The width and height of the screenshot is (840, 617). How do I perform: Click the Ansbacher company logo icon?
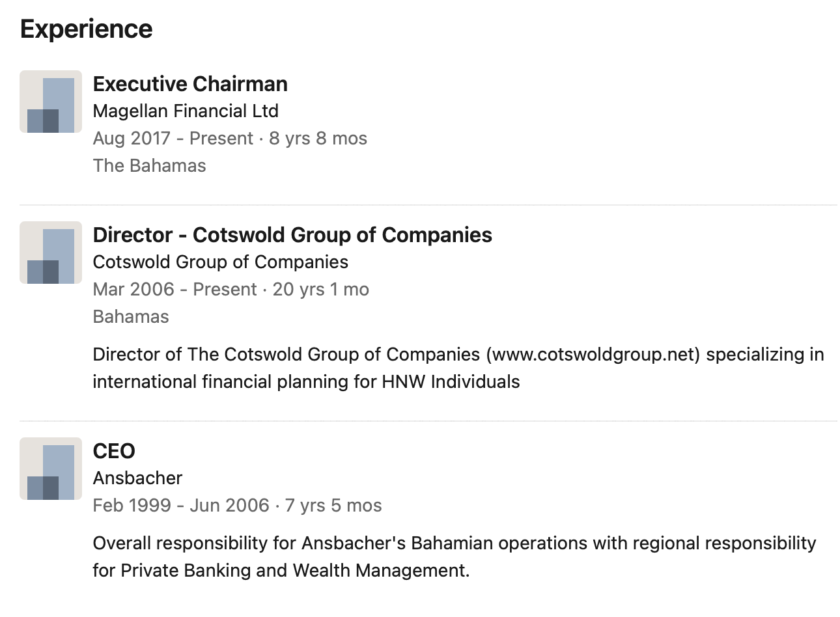pos(51,469)
